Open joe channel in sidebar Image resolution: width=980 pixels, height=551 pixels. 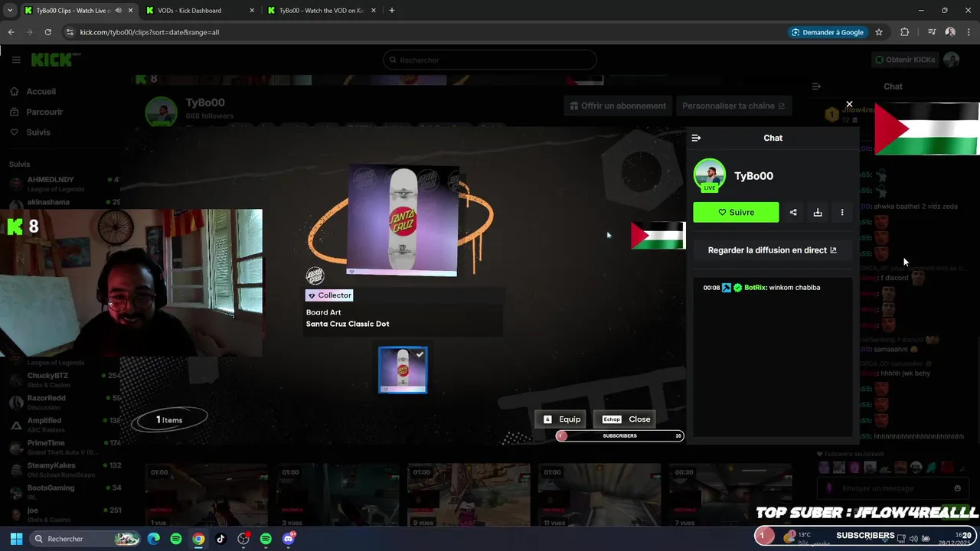pos(64,514)
